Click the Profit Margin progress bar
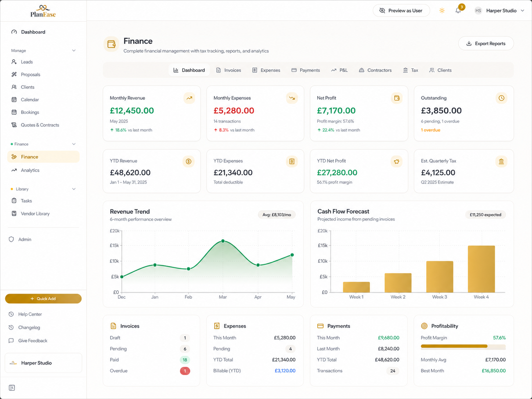The width and height of the screenshot is (532, 399). [x=463, y=346]
